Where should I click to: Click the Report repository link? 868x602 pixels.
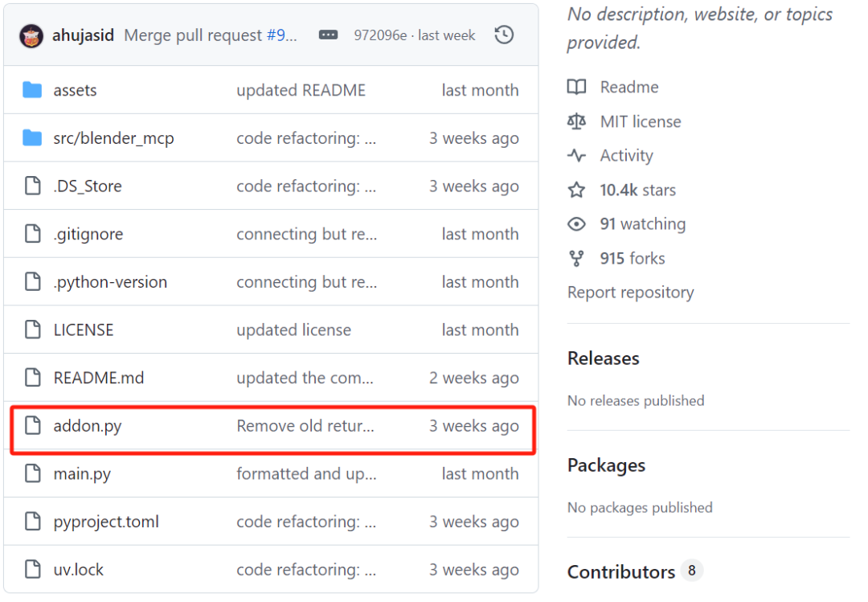(x=630, y=293)
